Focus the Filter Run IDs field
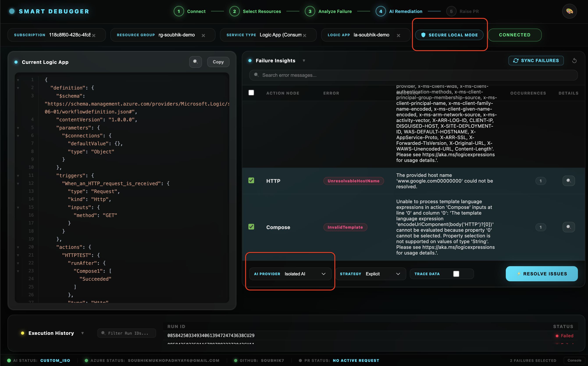The width and height of the screenshot is (588, 366). click(x=127, y=333)
